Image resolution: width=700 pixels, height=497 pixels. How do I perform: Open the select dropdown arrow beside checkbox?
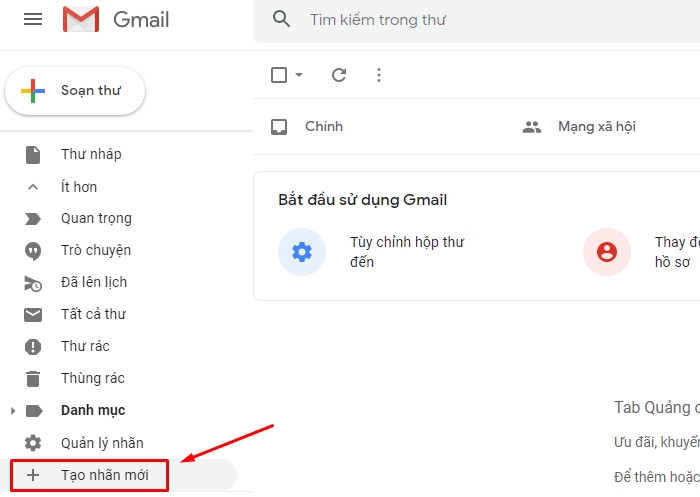pyautogui.click(x=299, y=75)
